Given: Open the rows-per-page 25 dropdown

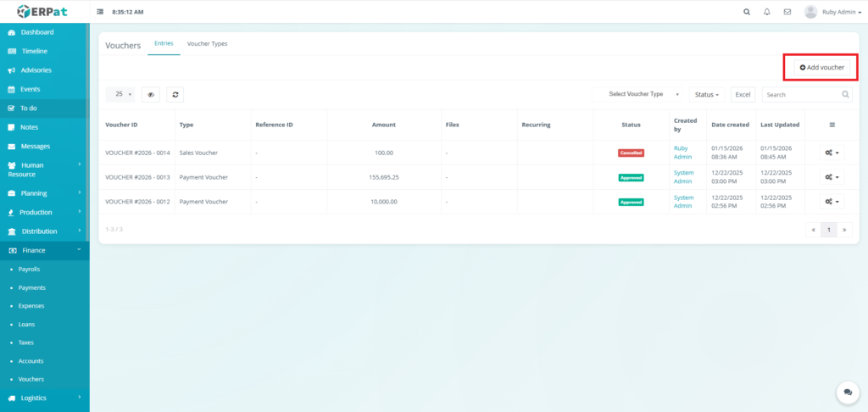Looking at the screenshot, I should coord(123,94).
